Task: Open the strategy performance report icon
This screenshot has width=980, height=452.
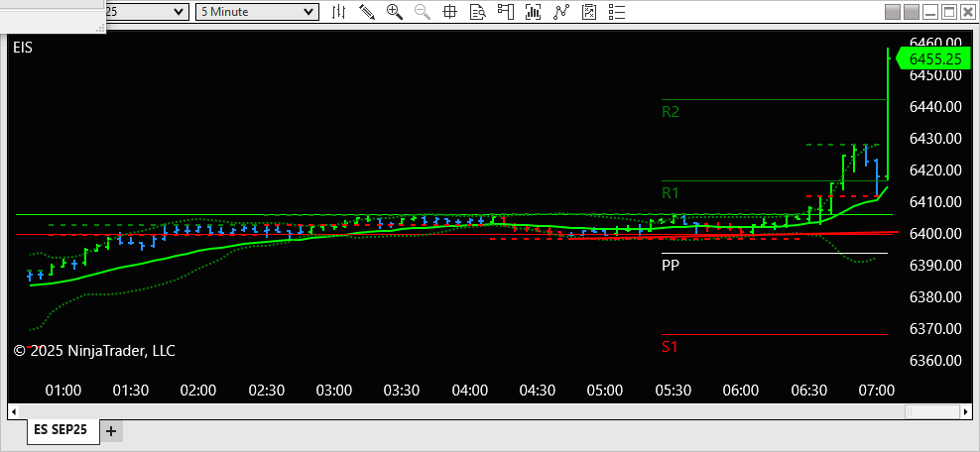Action: pos(589,11)
